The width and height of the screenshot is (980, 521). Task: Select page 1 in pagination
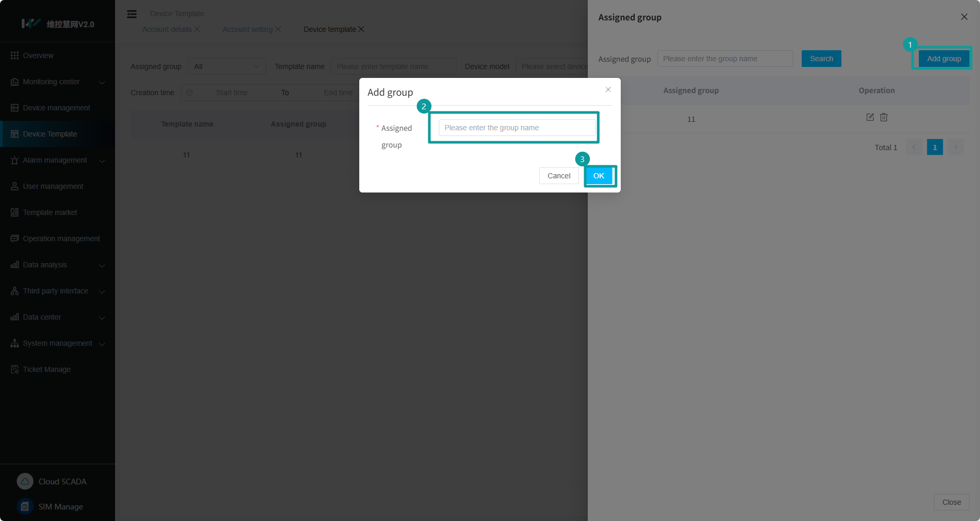[x=935, y=147]
